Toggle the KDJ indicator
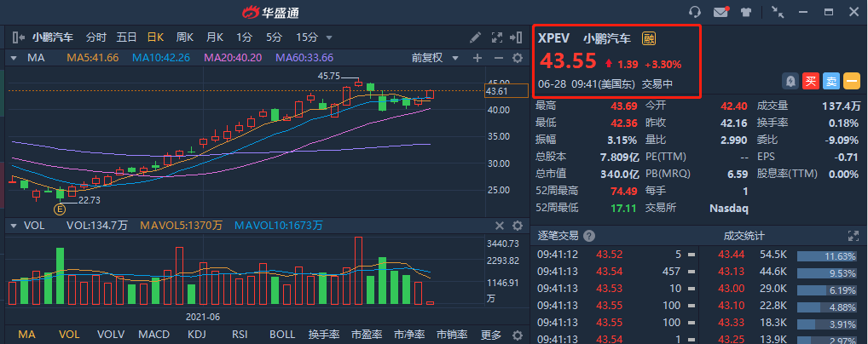This screenshot has width=868, height=344. pyautogui.click(x=196, y=335)
